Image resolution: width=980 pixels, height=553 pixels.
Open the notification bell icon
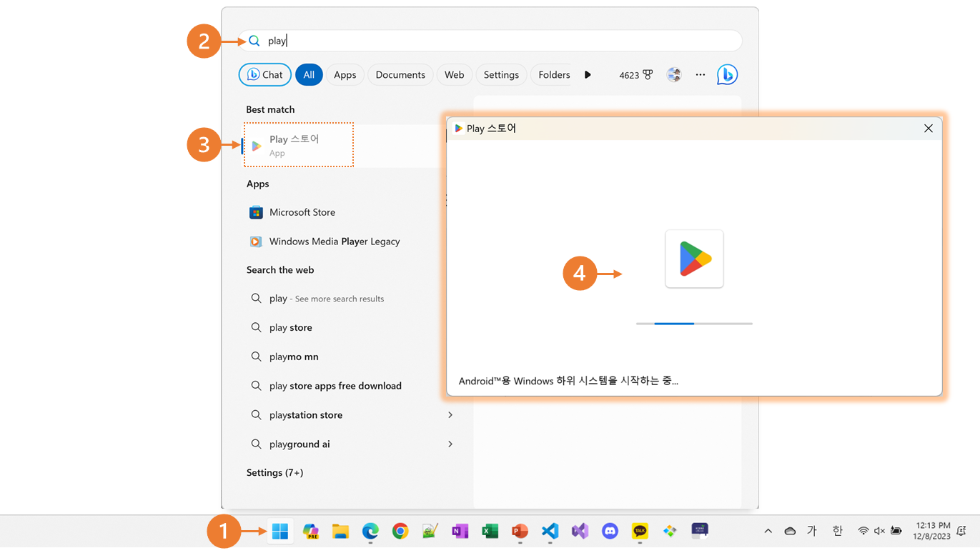(x=961, y=531)
